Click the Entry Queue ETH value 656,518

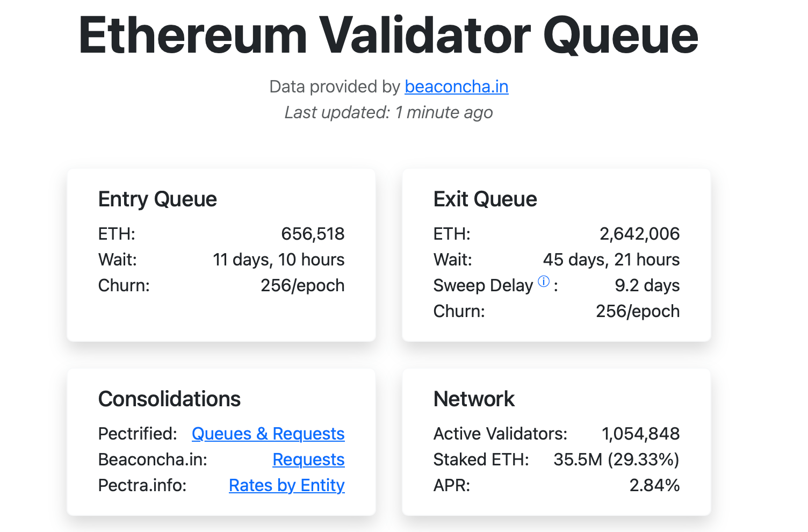coord(313,234)
